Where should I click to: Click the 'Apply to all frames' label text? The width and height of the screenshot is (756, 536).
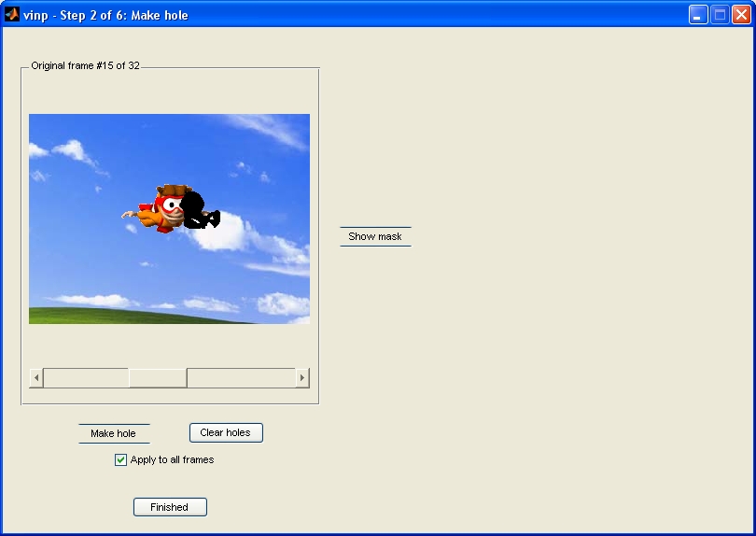coord(172,459)
